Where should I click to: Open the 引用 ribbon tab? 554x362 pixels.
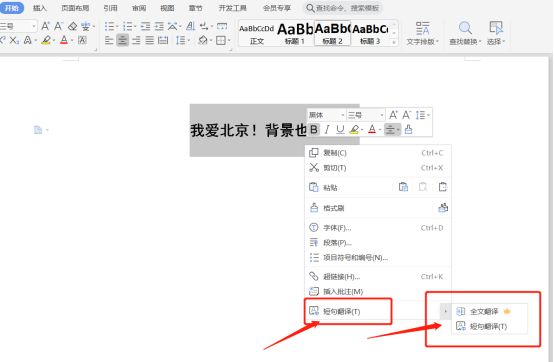tap(110, 8)
